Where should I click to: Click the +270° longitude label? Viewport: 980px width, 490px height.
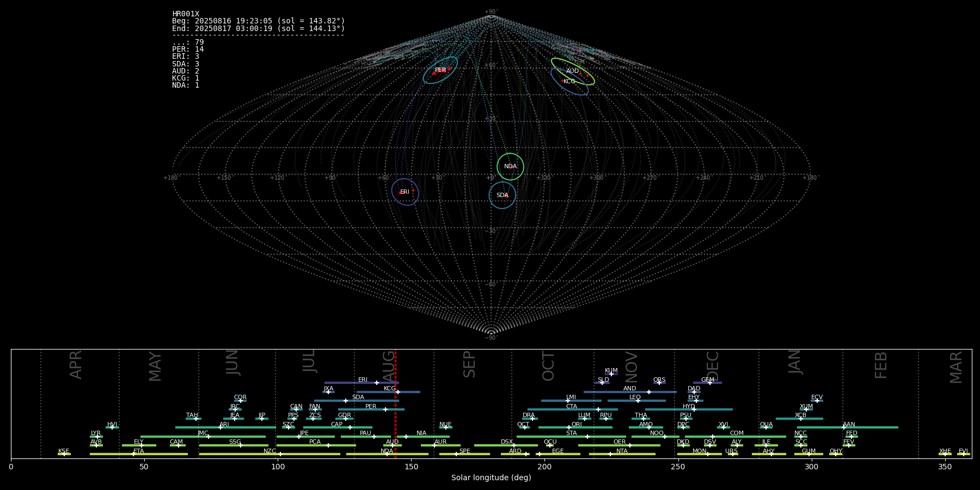pyautogui.click(x=650, y=178)
